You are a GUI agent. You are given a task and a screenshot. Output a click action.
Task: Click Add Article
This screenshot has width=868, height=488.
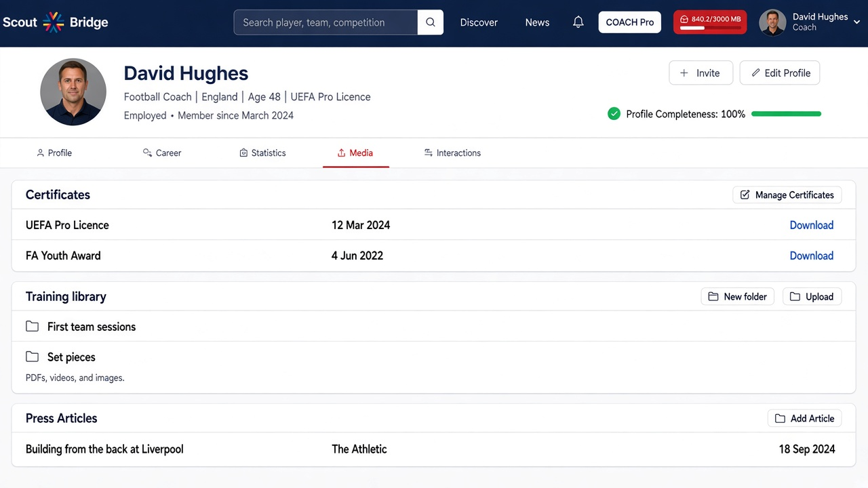[x=805, y=419]
